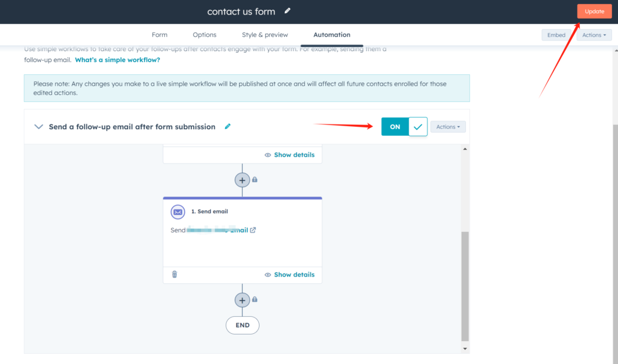Go to the Options tab

(x=205, y=35)
